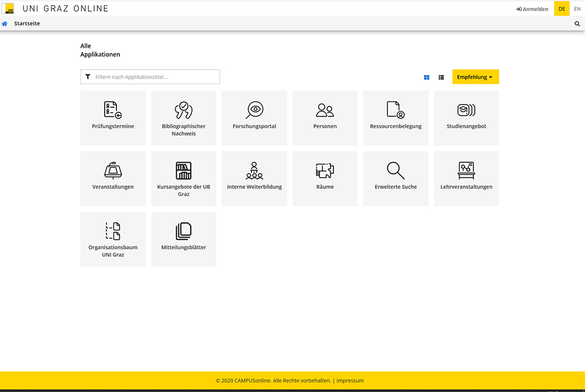Open Organisationsbaum UNI Graz tile

coord(113,239)
